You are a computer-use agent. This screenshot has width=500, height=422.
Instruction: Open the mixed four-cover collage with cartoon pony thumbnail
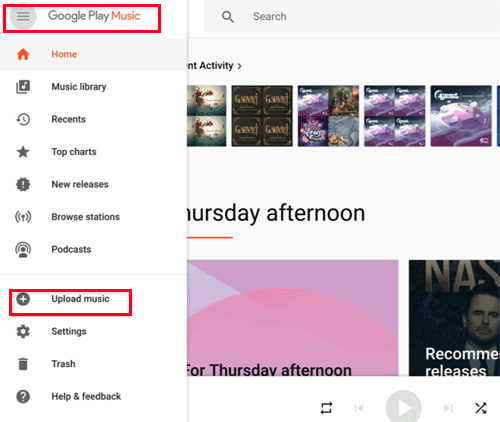(328, 116)
